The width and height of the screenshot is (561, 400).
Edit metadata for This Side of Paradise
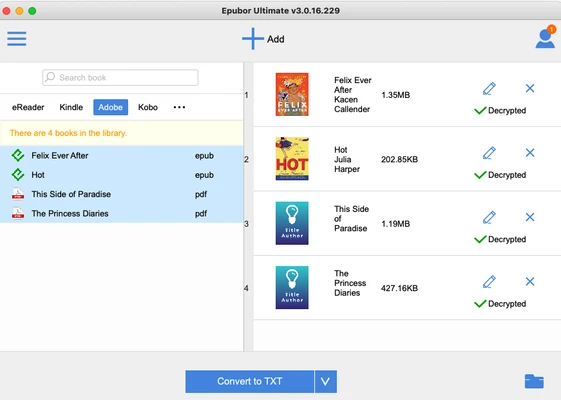(x=489, y=217)
